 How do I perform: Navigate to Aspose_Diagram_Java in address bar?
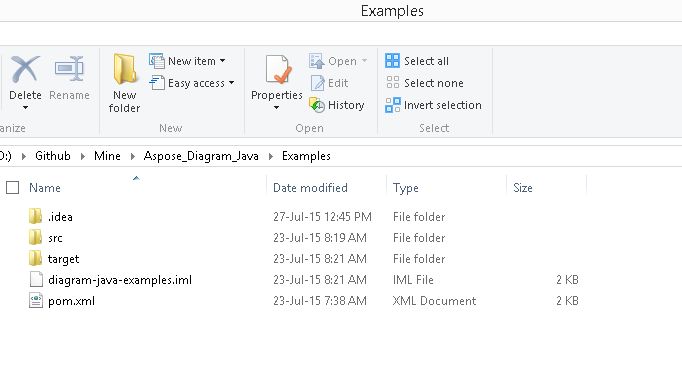(201, 156)
